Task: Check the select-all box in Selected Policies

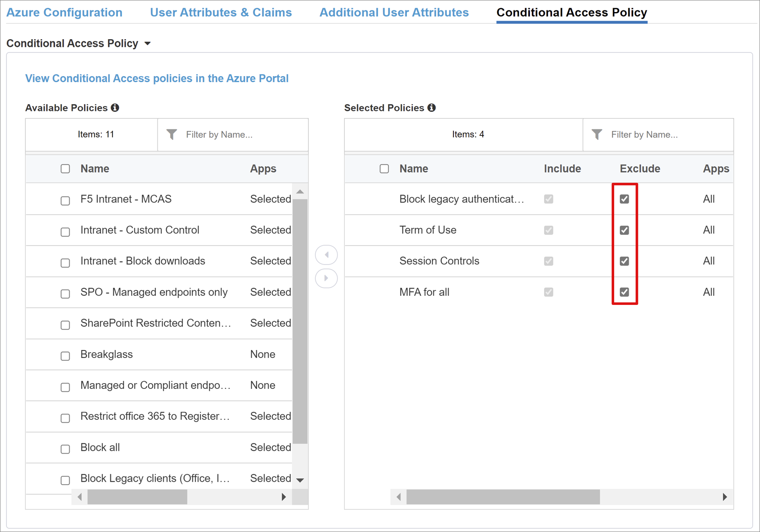Action: pos(384,169)
